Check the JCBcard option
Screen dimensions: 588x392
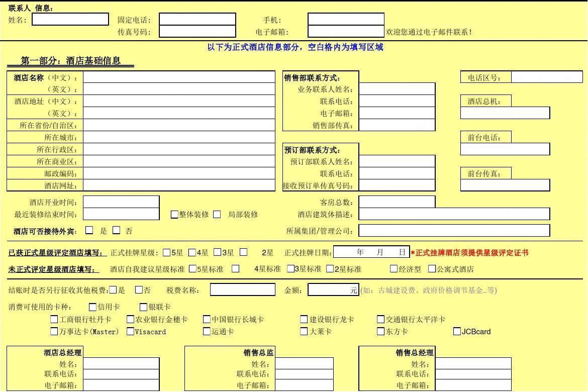coord(457,331)
